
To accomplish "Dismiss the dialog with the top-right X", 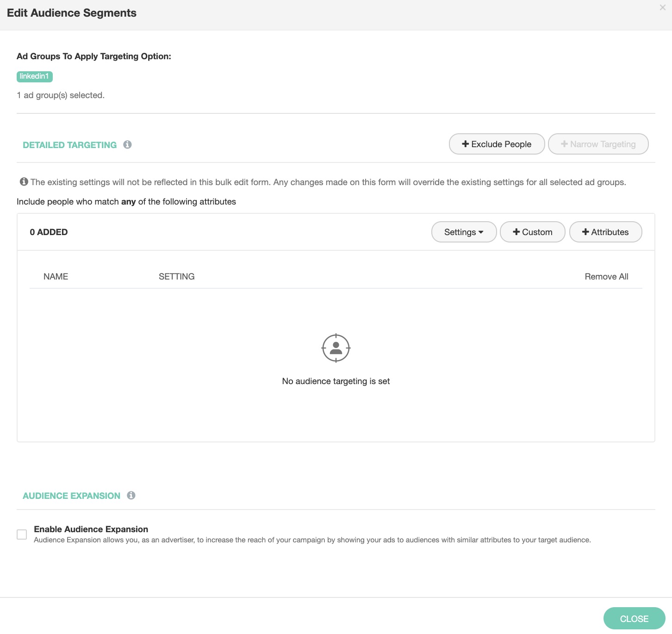I will 662,7.
